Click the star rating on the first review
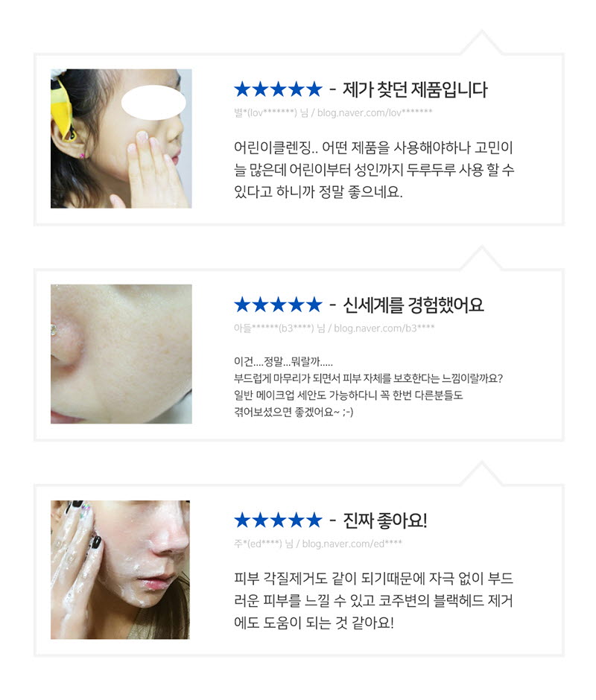 tap(278, 89)
